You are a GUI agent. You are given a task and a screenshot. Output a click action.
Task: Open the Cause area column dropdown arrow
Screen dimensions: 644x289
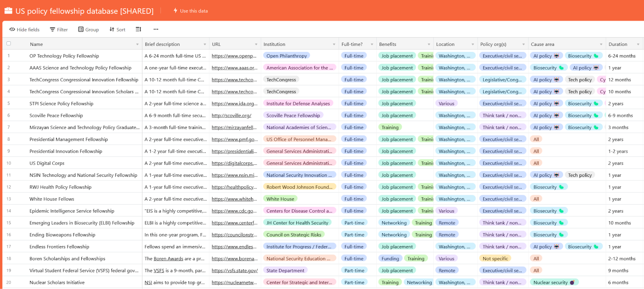pos(601,44)
